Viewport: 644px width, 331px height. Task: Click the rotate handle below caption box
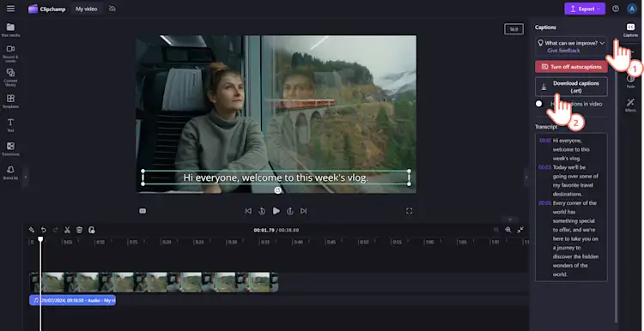[277, 190]
